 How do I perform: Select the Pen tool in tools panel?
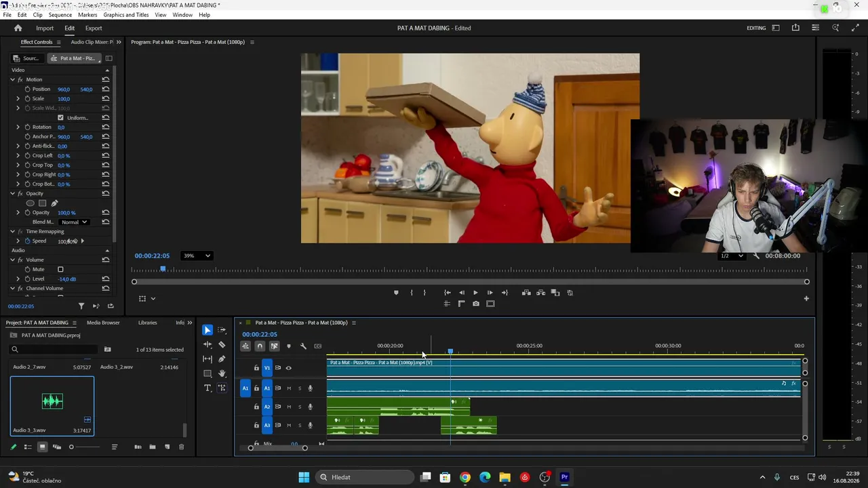(222, 359)
